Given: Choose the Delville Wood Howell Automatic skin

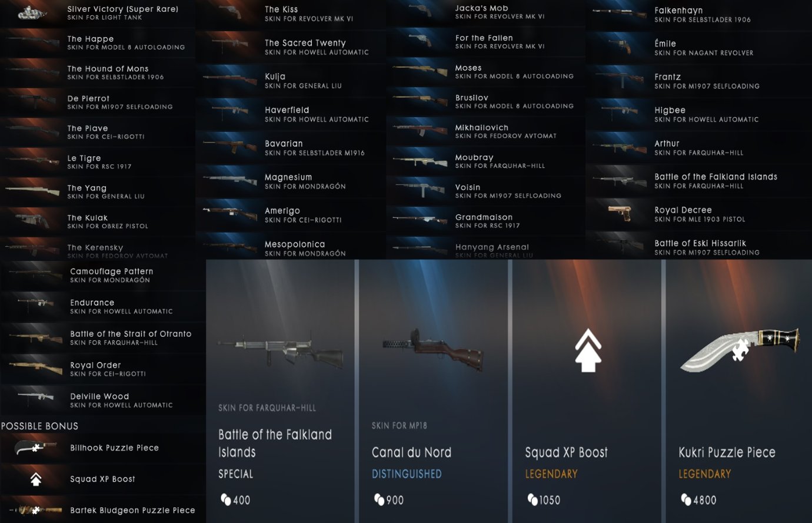Looking at the screenshot, I should [103, 400].
